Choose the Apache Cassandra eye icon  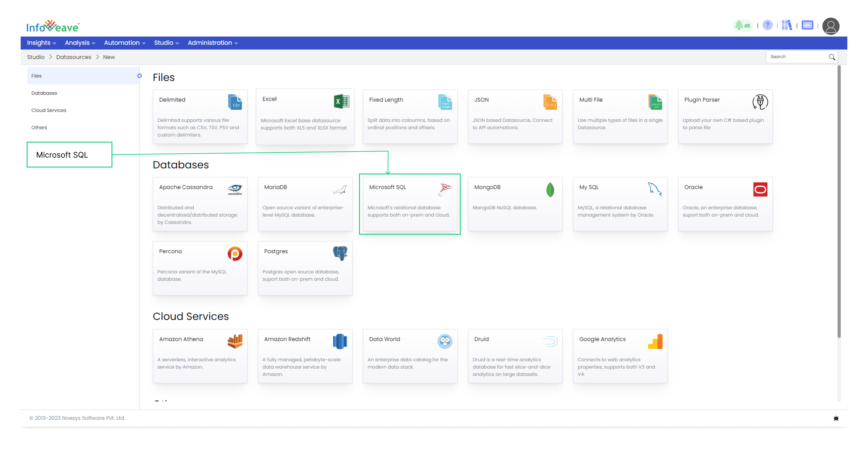235,189
